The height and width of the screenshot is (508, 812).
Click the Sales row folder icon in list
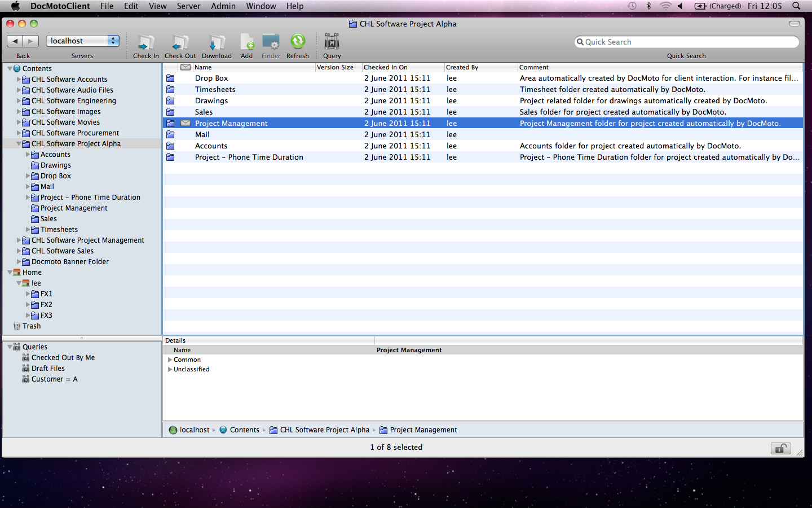click(x=170, y=112)
